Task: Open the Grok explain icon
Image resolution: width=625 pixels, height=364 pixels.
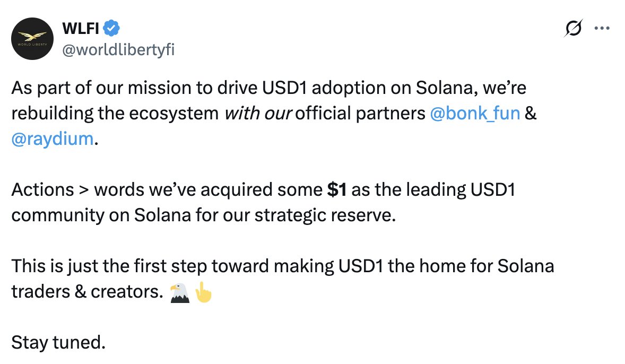Action: click(574, 28)
